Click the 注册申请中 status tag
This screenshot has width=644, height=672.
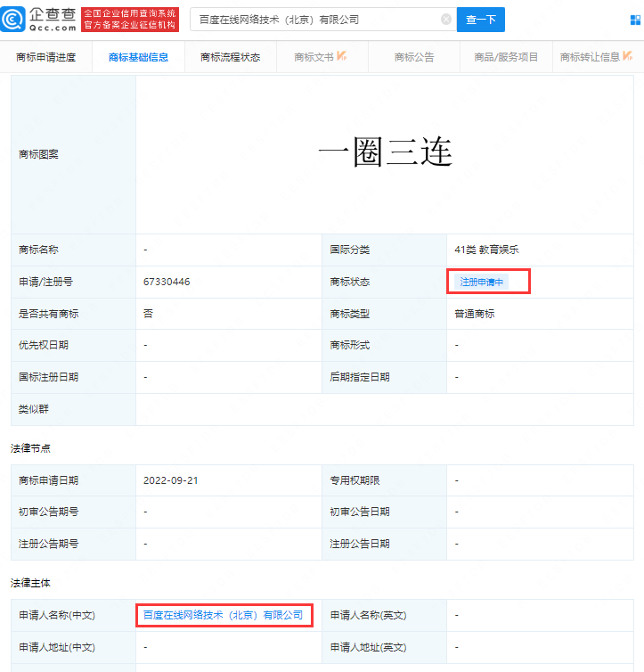[x=482, y=282]
